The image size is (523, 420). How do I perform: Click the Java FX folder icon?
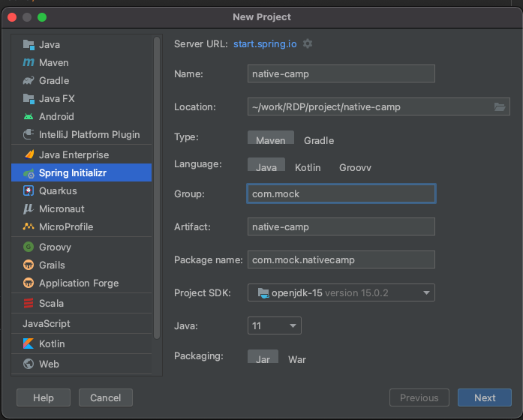[29, 99]
